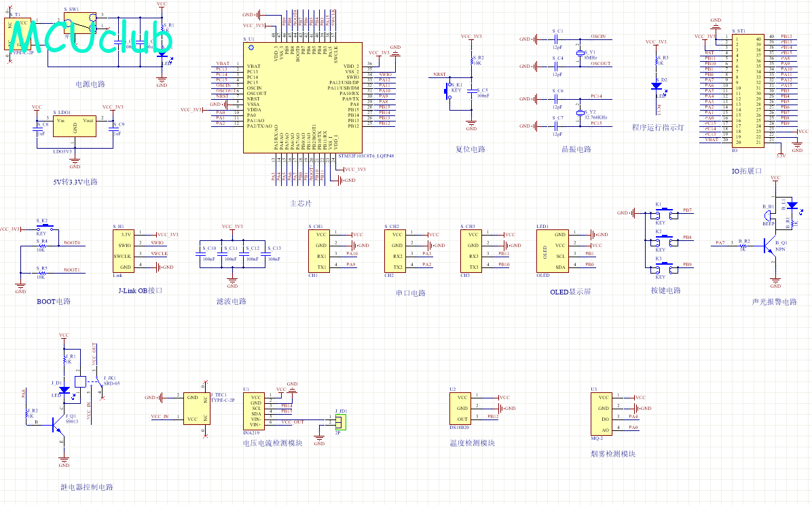Image resolution: width=812 pixels, height=505 pixels.
Task: Click the B_B1 BEEP buzzer symbol
Action: click(767, 215)
